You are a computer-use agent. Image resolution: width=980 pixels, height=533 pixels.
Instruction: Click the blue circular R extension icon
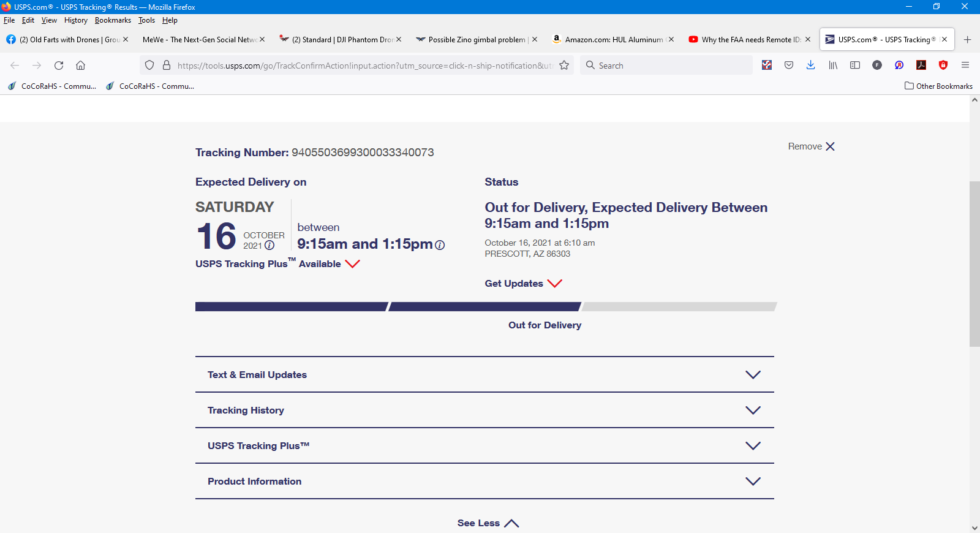pyautogui.click(x=899, y=65)
